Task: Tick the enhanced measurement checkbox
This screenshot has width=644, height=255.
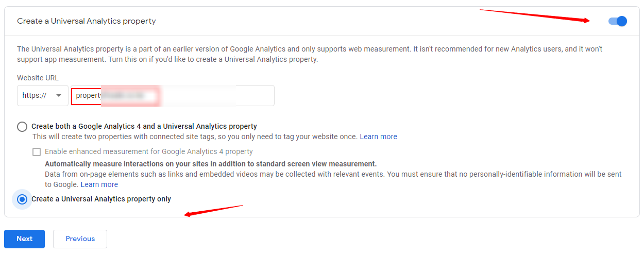Action: click(37, 152)
